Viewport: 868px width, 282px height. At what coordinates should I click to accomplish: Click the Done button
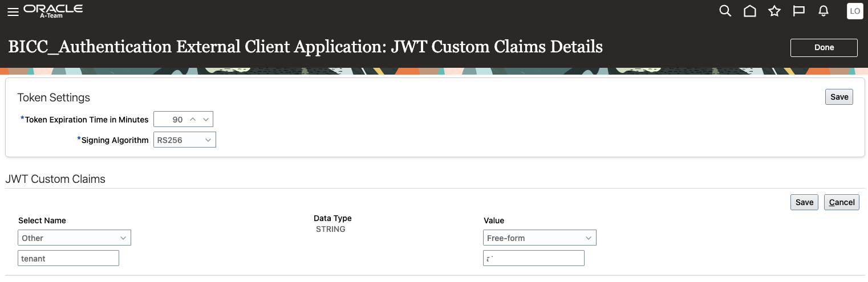[824, 48]
